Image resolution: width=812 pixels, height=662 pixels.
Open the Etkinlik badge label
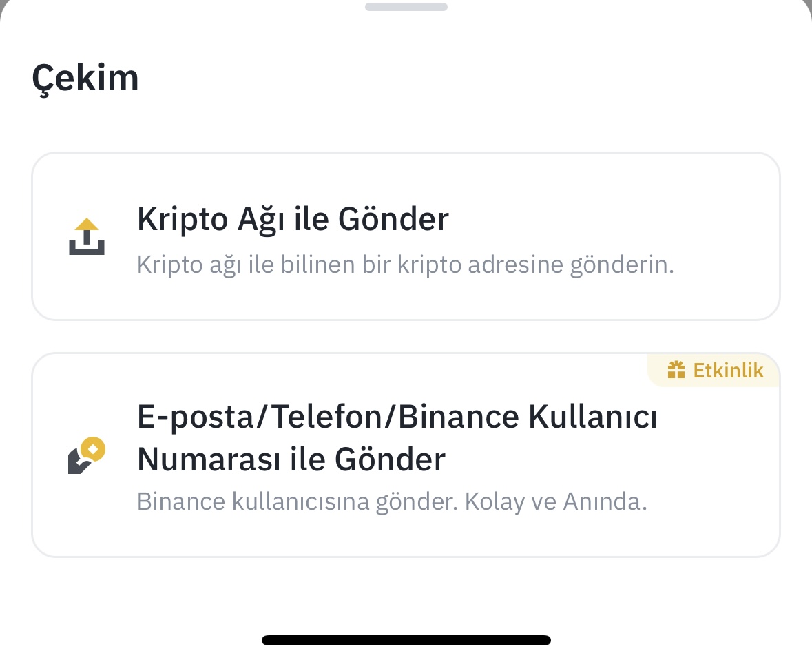coord(728,371)
